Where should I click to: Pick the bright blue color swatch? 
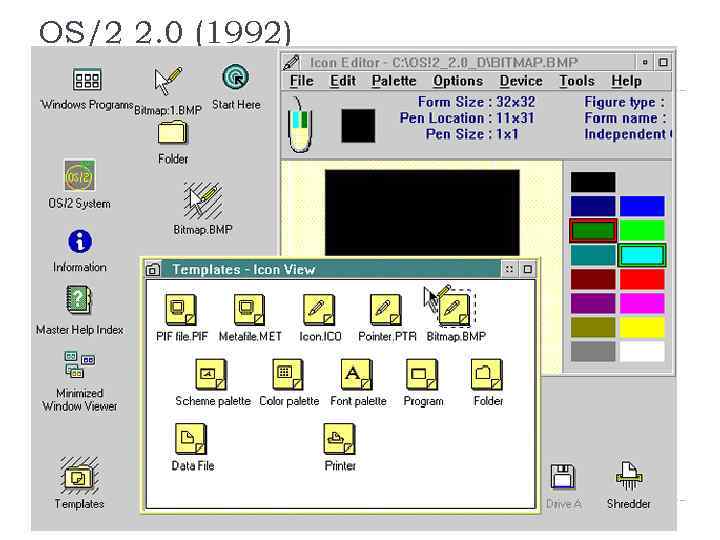642,206
